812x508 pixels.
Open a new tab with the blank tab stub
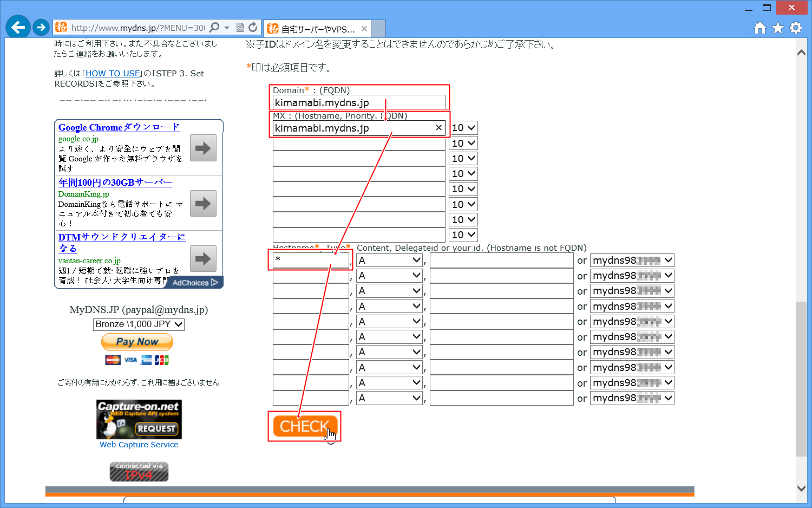click(x=377, y=28)
